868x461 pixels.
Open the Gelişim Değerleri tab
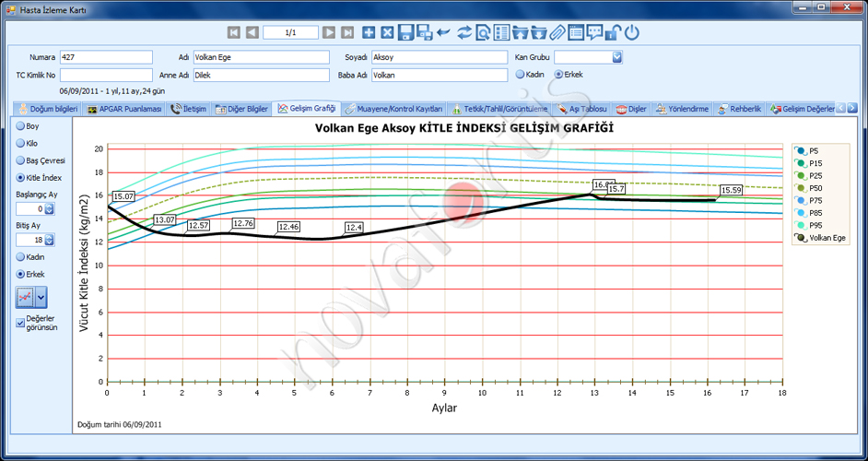(802, 109)
